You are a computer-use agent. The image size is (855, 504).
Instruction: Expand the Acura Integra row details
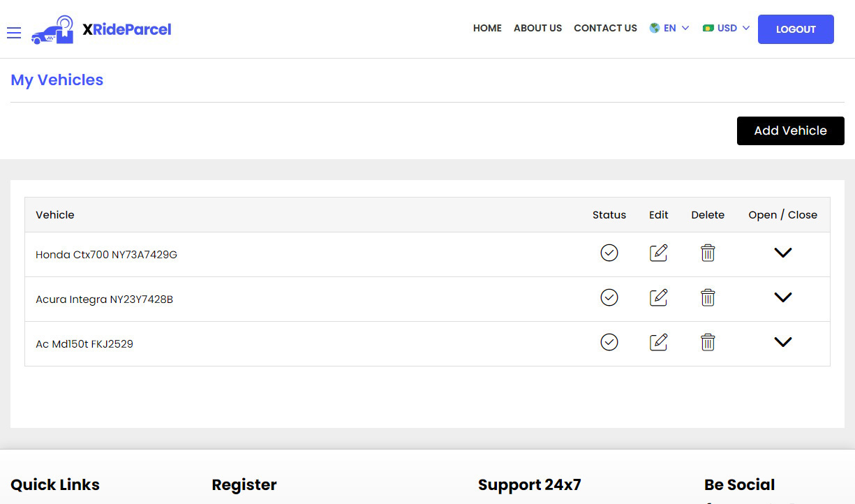[783, 297]
